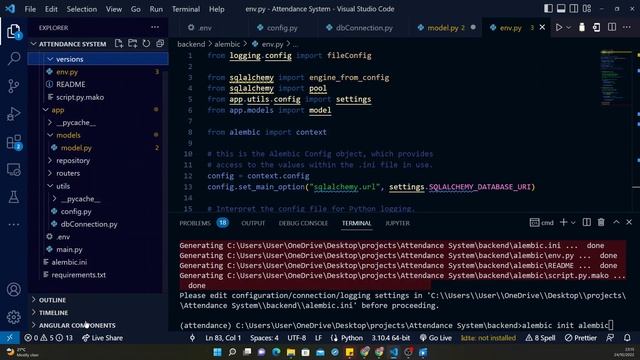Refresh the Explorer tree
The height and width of the screenshot is (360, 640).
pos(146,44)
